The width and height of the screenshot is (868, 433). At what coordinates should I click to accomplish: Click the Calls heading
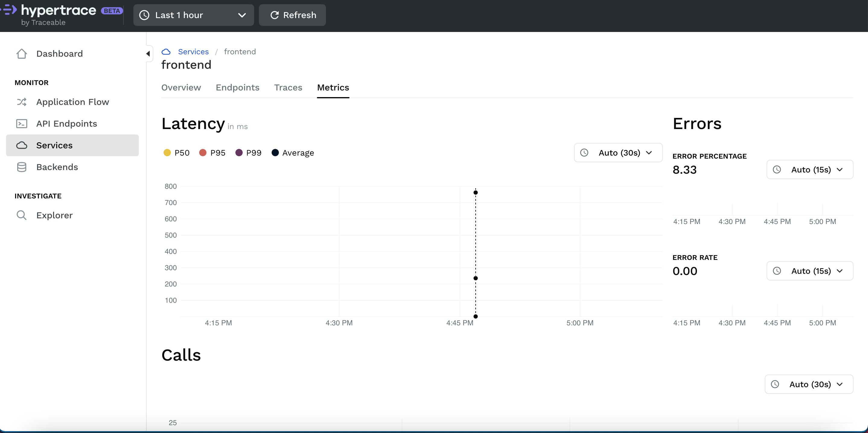[x=181, y=355]
